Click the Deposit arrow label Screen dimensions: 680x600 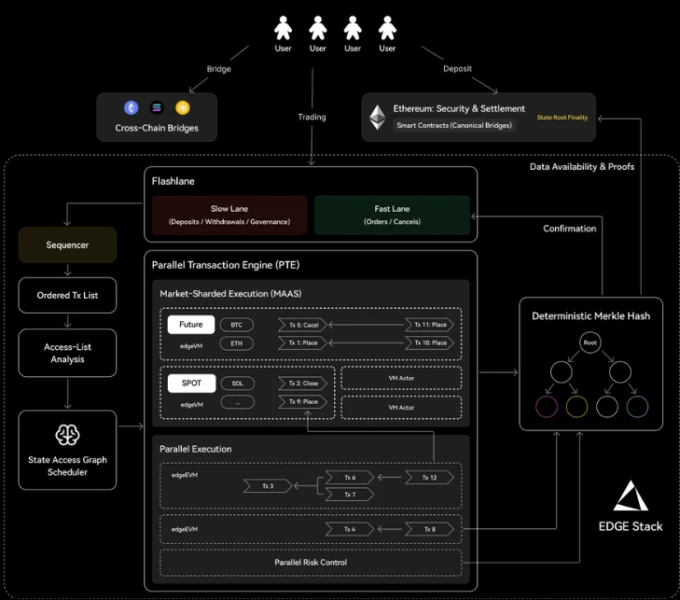pyautogui.click(x=457, y=68)
